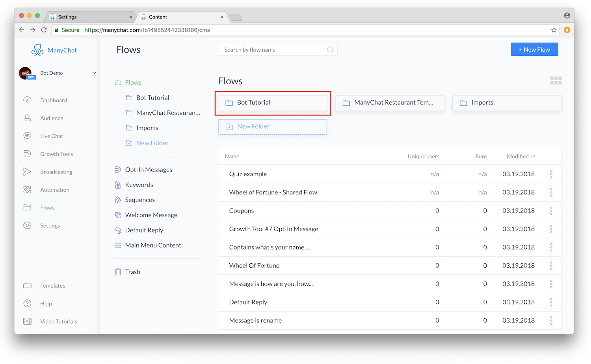
Task: Select ManyChat Restaurant tree folder
Action: tap(168, 113)
